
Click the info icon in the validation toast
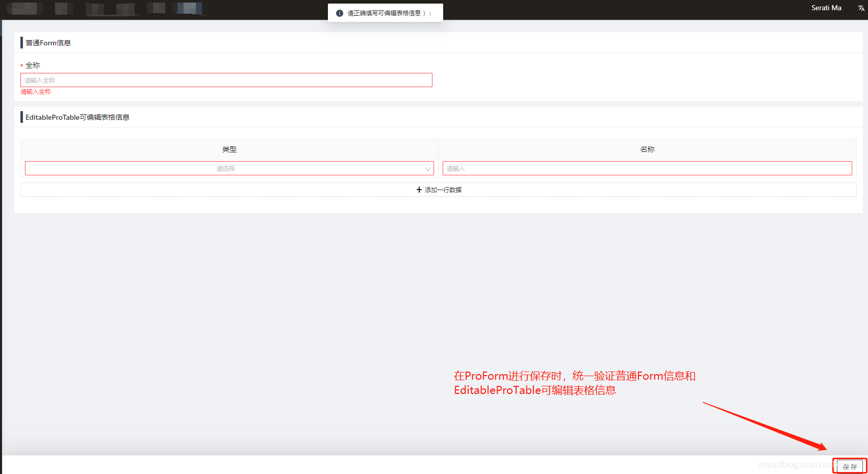[x=340, y=13]
